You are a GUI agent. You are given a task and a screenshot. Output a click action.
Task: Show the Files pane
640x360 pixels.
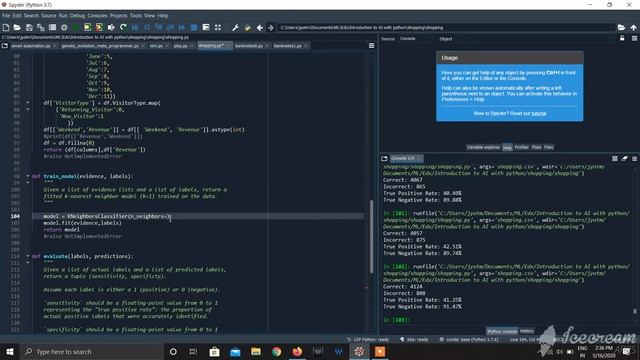(x=549, y=147)
